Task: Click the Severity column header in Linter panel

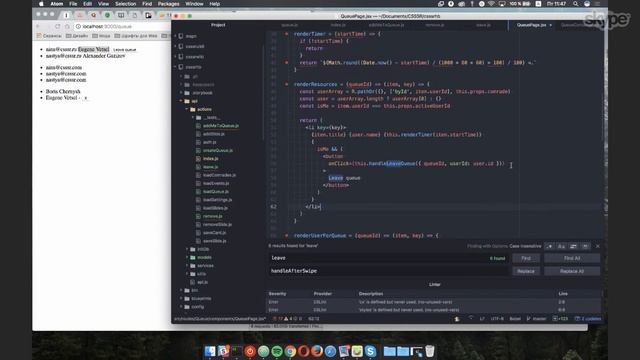Action: pyautogui.click(x=278, y=293)
